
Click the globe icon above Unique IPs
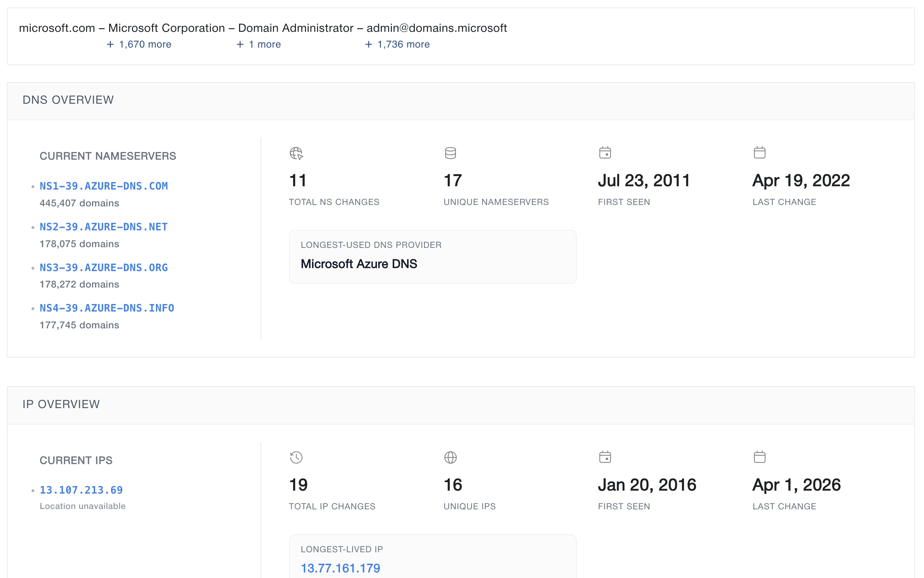[450, 457]
